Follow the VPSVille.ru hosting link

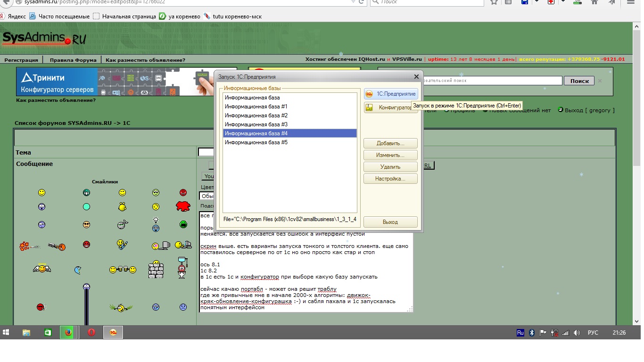407,59
